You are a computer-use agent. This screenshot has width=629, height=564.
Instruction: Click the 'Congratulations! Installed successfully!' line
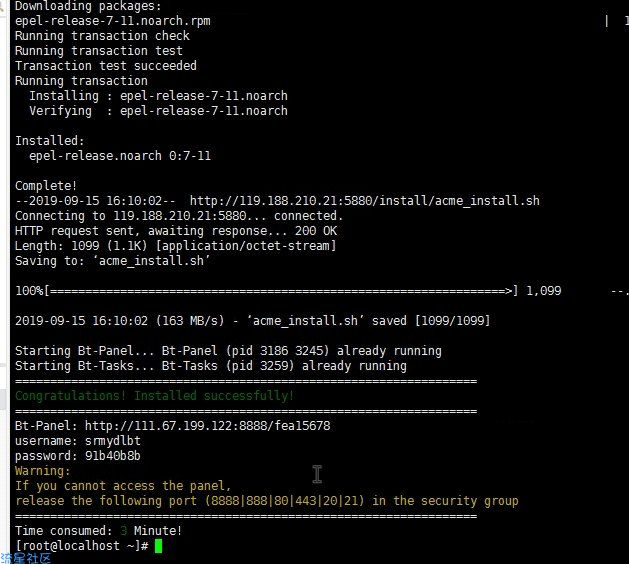tap(154, 396)
